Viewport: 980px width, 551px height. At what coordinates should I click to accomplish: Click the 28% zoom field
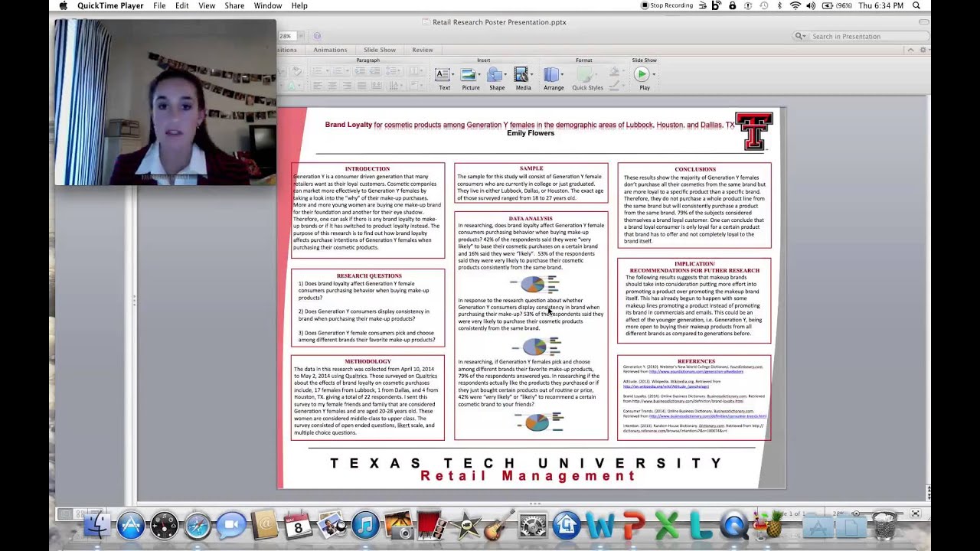pos(289,36)
